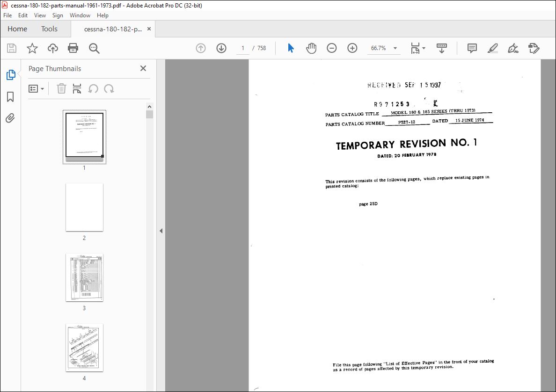Click the page number input field
The image size is (556, 392).
243,48
